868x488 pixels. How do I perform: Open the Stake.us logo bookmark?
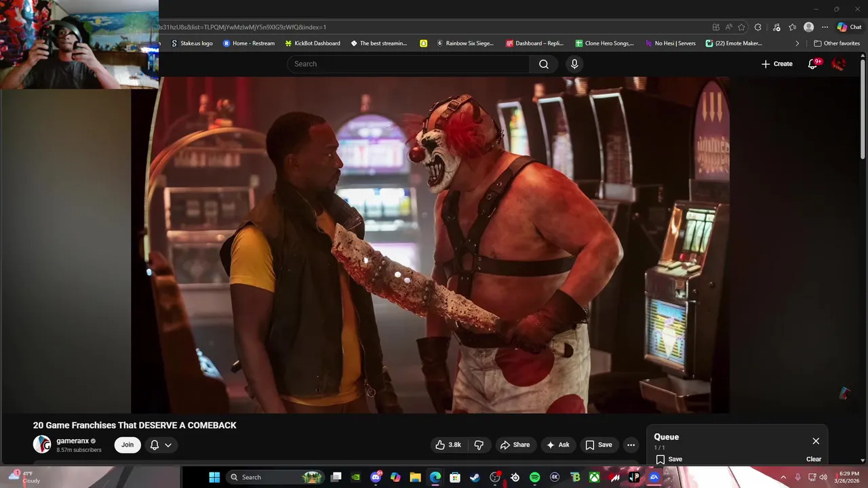[x=192, y=43]
